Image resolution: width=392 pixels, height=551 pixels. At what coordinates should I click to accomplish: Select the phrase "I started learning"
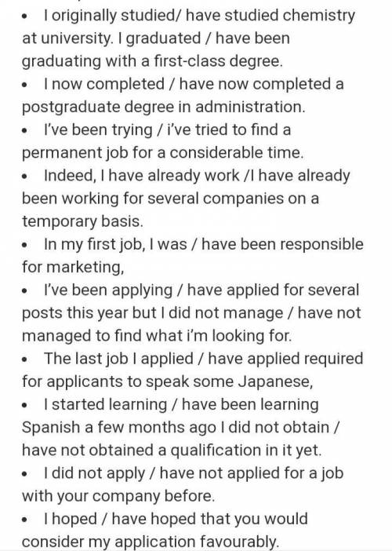click(105, 404)
